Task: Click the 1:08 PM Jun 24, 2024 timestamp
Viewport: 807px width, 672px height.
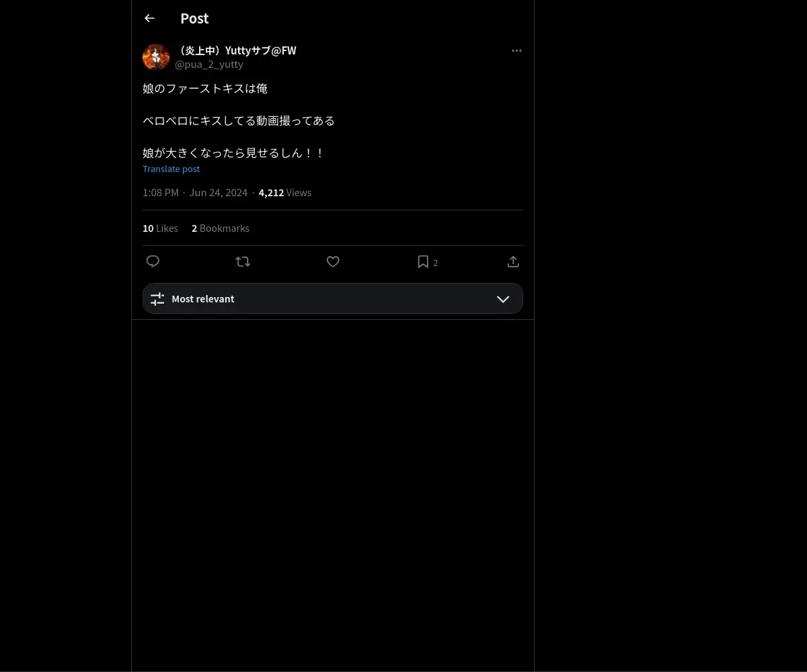Action: point(195,193)
